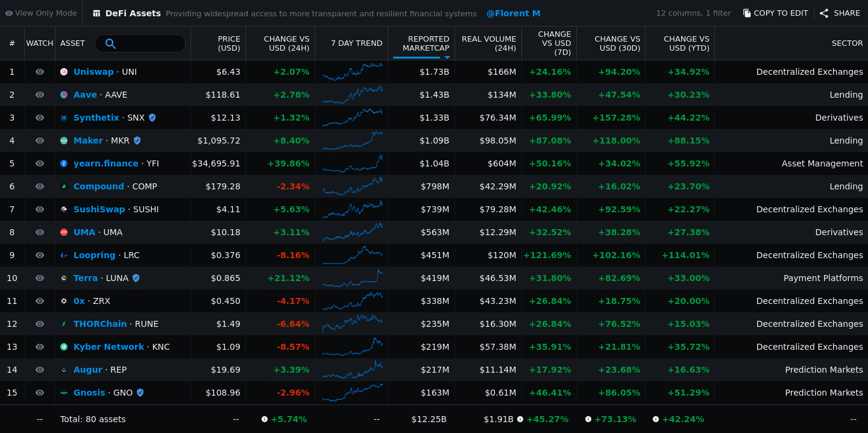868x433 pixels.
Task: Click the info icon beside +5.74% total
Action: (265, 419)
